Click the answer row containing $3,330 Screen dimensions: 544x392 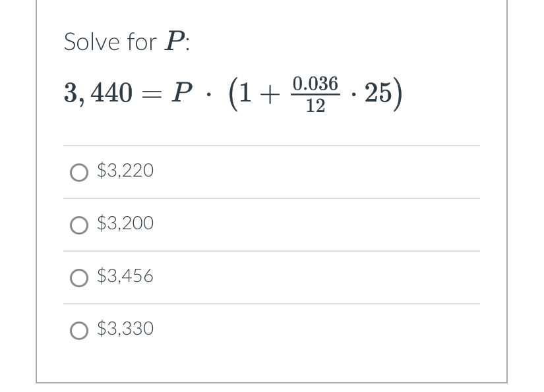[x=272, y=328]
